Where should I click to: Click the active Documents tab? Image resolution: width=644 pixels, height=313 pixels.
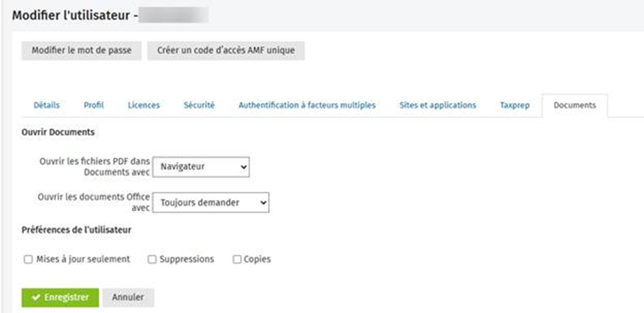[575, 105]
